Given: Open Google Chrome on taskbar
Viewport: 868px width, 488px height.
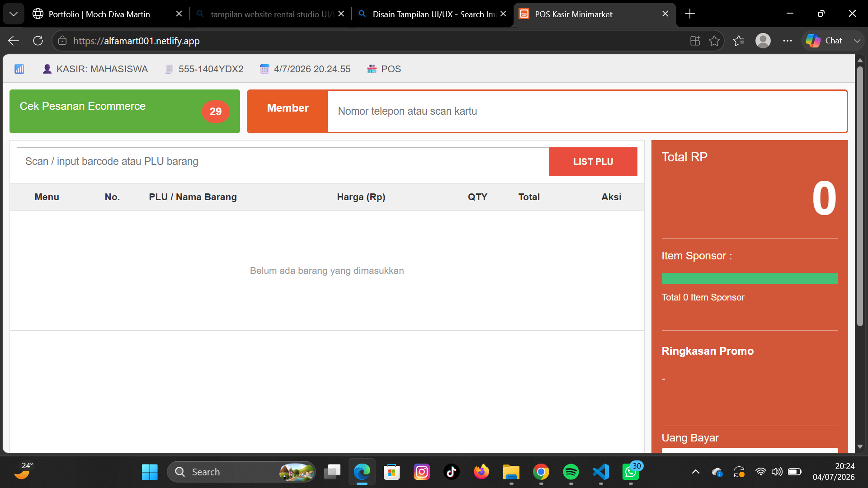Looking at the screenshot, I should [541, 472].
